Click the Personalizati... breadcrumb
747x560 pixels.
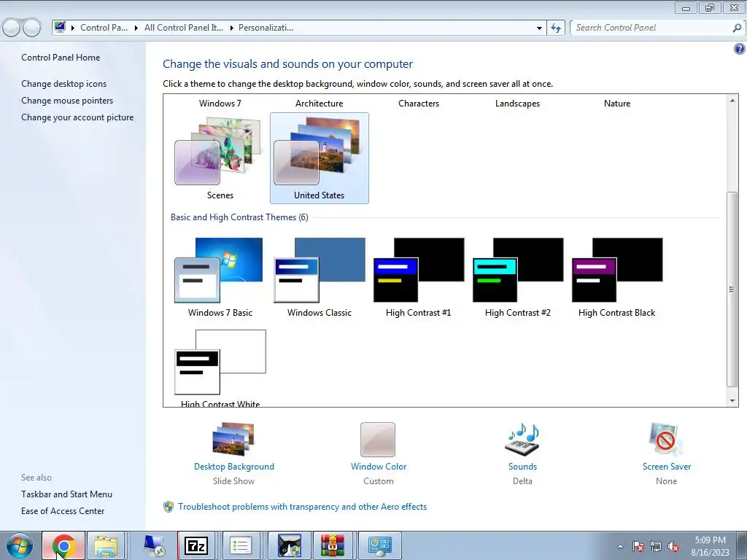coord(266,28)
